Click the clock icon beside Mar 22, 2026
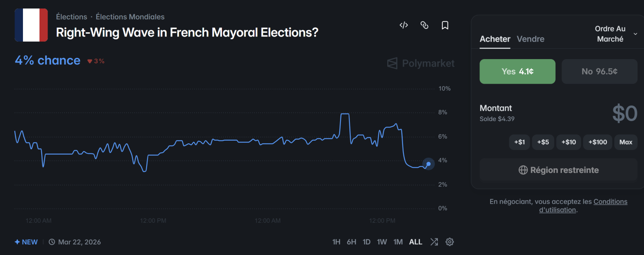Screen dimensions: 644x255 pos(52,242)
